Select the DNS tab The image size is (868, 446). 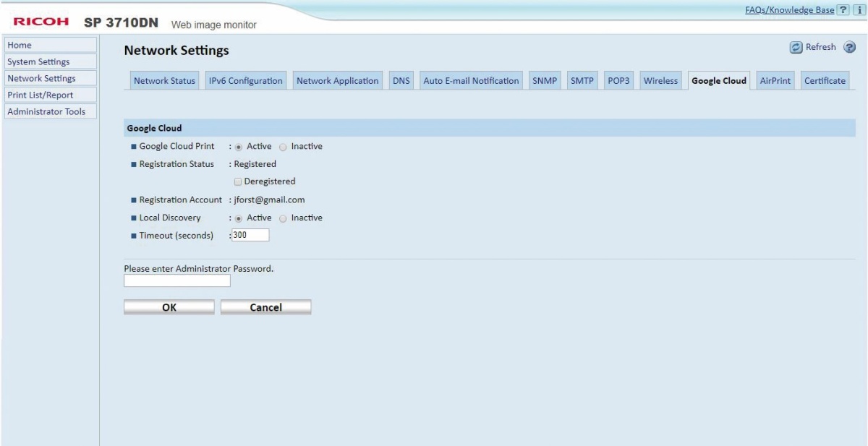point(401,81)
